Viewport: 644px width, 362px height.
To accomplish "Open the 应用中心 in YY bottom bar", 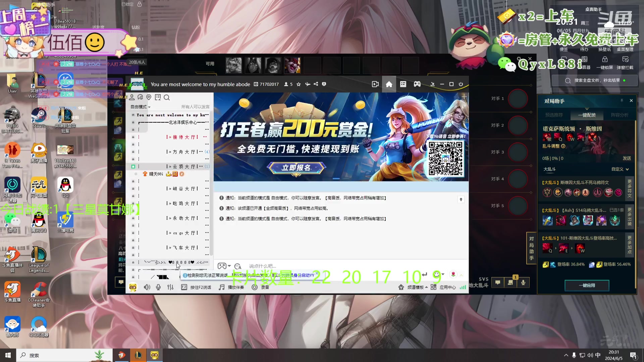I will (447, 287).
